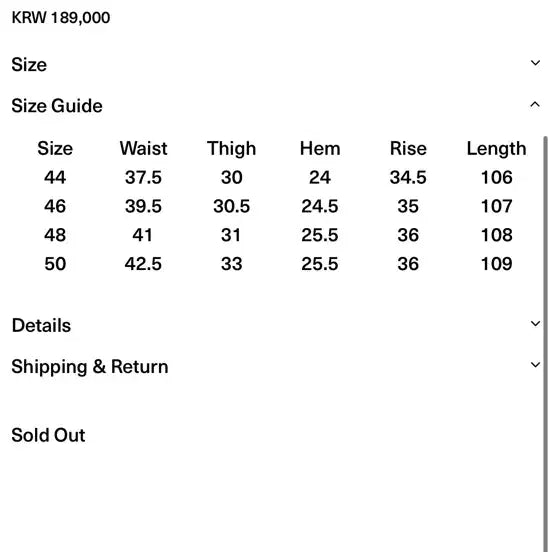Viewport: 552px width, 552px height.
Task: Click size 48 row label
Action: tap(55, 235)
